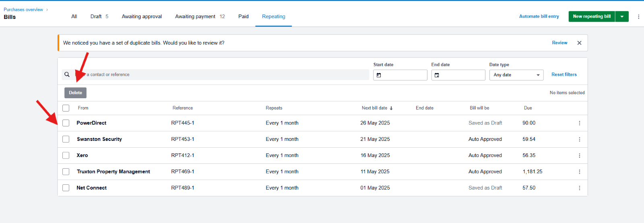
Task: Click New repeating bill button
Action: point(592,17)
